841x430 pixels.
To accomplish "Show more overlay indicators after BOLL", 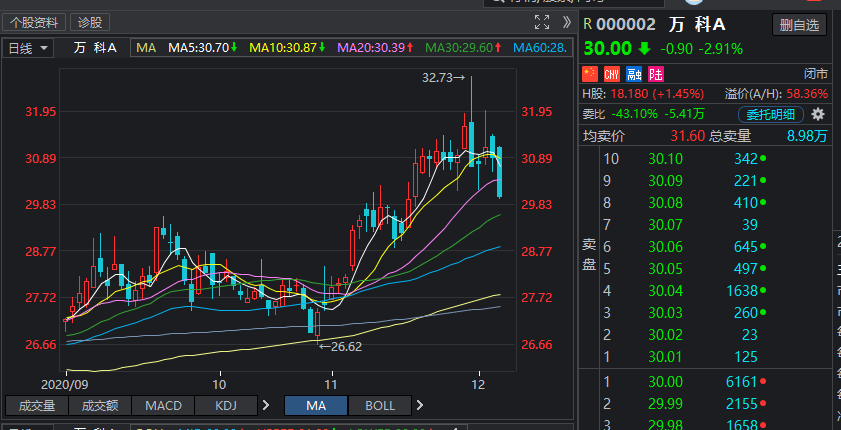I will (420, 405).
